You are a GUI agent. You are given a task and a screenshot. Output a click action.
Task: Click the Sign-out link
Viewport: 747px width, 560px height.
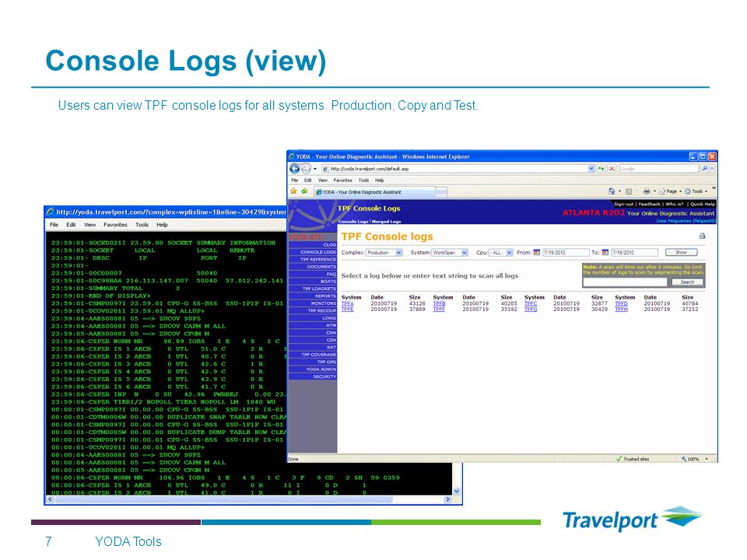point(623,204)
